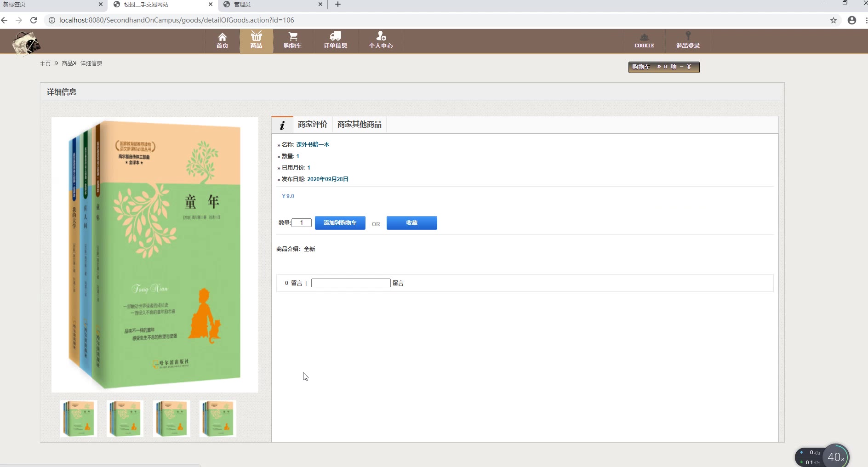Select the second book thumbnail
The width and height of the screenshot is (868, 467).
(125, 418)
